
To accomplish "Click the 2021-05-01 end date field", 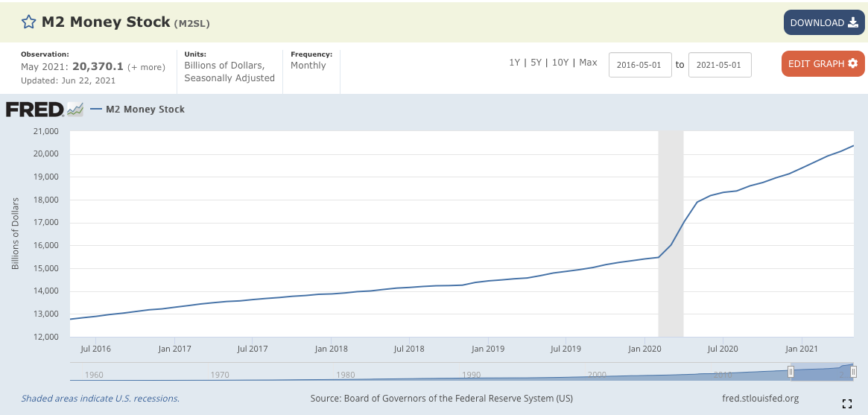I will point(719,65).
